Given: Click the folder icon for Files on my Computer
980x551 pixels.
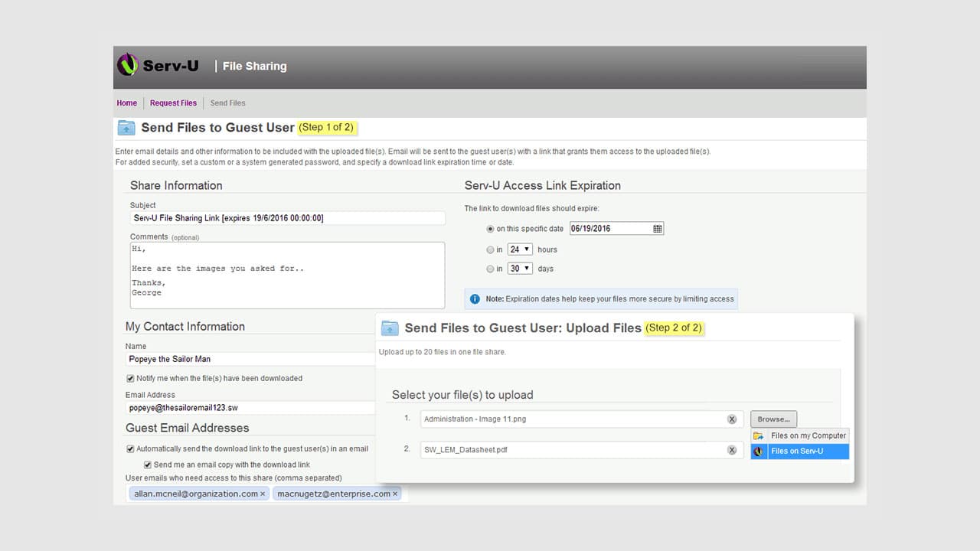Looking at the screenshot, I should 759,436.
